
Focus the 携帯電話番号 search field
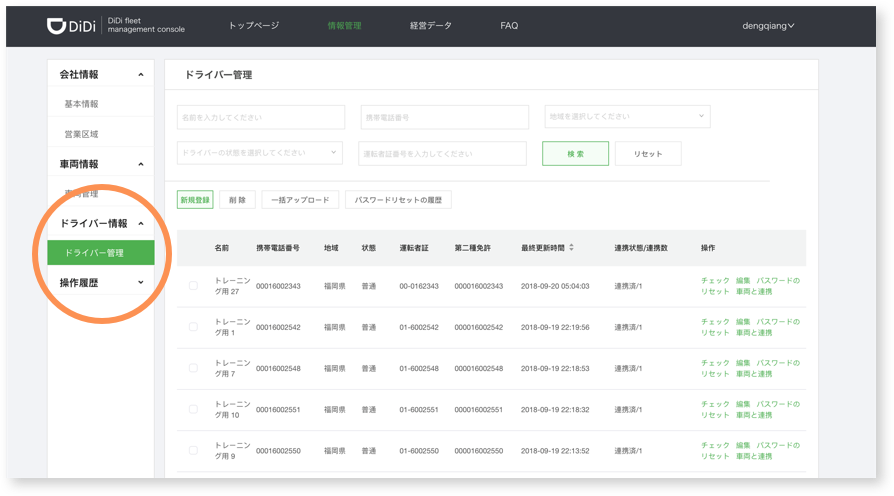pos(445,117)
